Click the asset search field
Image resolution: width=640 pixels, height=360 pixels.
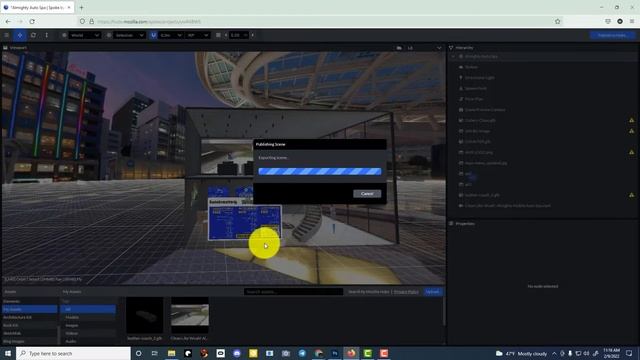click(293, 292)
